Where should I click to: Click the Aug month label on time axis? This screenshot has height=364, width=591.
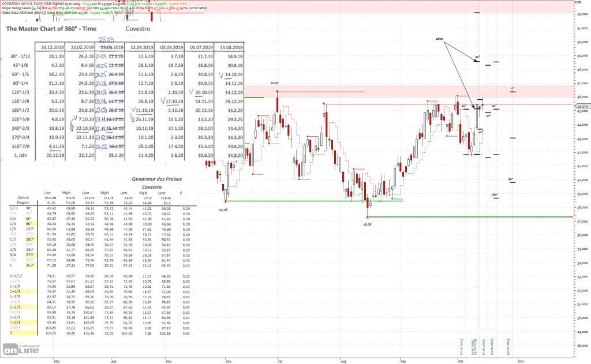343,361
